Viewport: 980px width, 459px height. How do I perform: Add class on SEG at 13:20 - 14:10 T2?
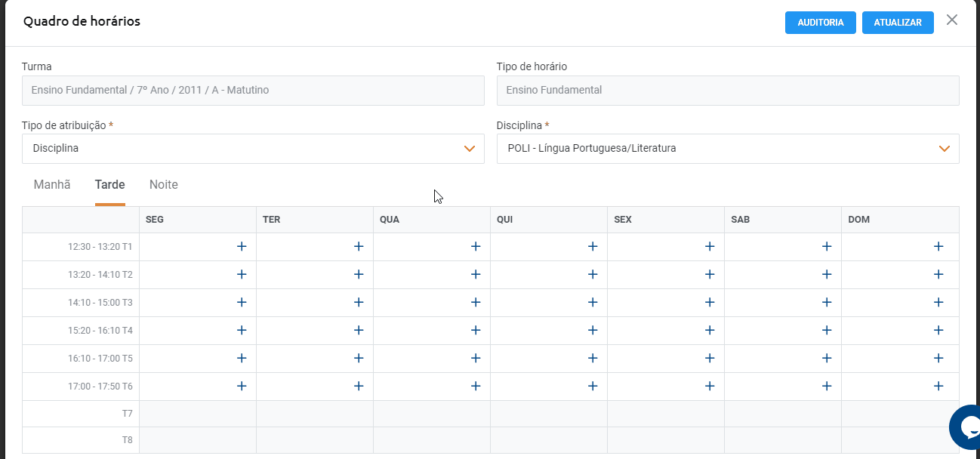point(242,274)
